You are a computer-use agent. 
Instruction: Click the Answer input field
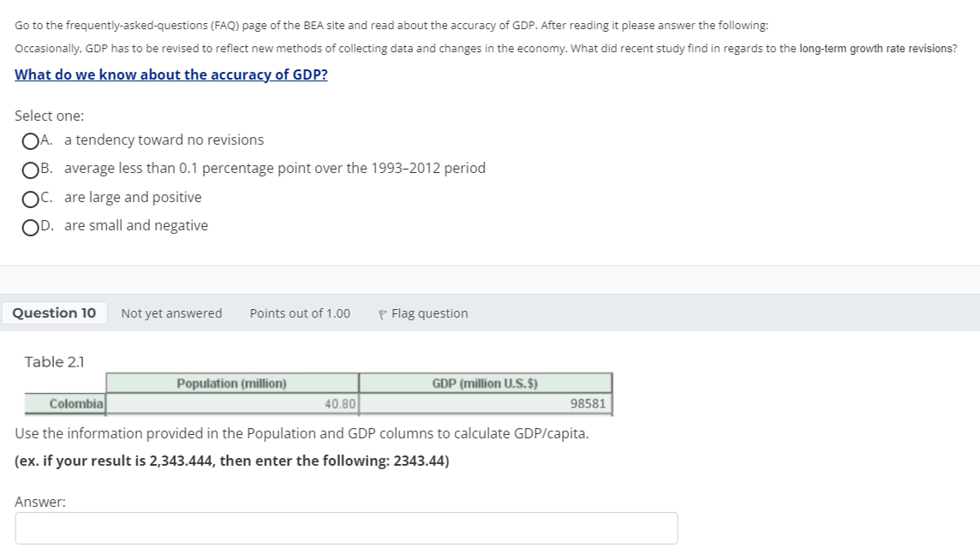click(x=346, y=528)
